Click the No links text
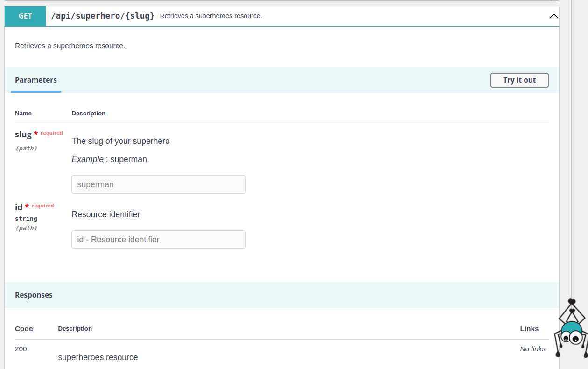 pyautogui.click(x=533, y=349)
